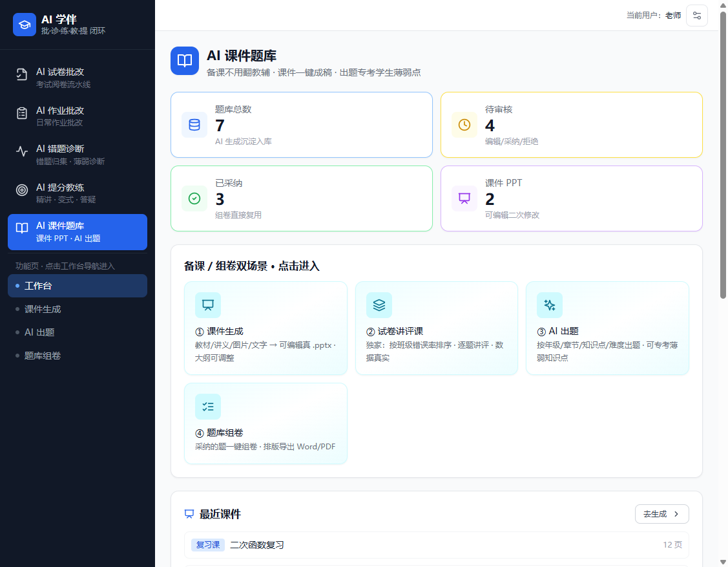Click the 复习课 tag label

tap(208, 544)
